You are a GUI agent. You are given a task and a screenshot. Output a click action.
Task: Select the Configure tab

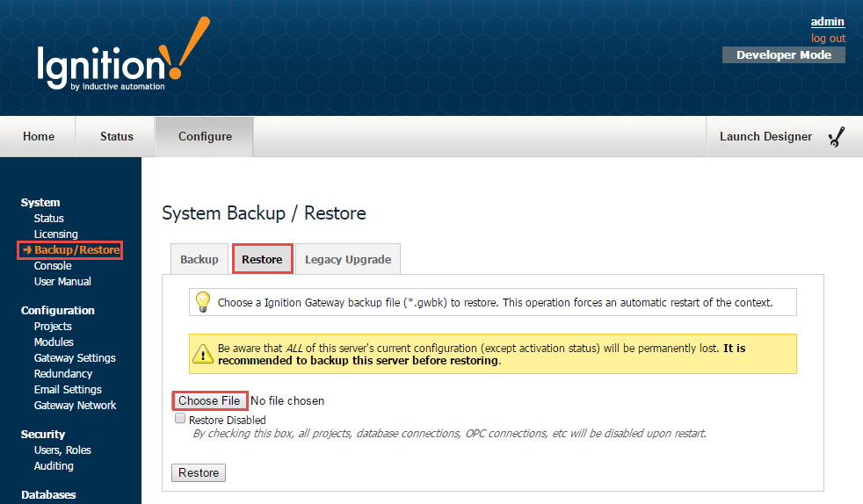(x=205, y=136)
